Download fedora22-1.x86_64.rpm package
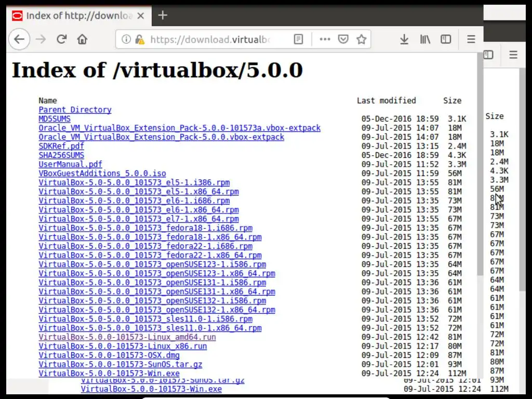Screen dimensions: 532x399 click(150, 255)
